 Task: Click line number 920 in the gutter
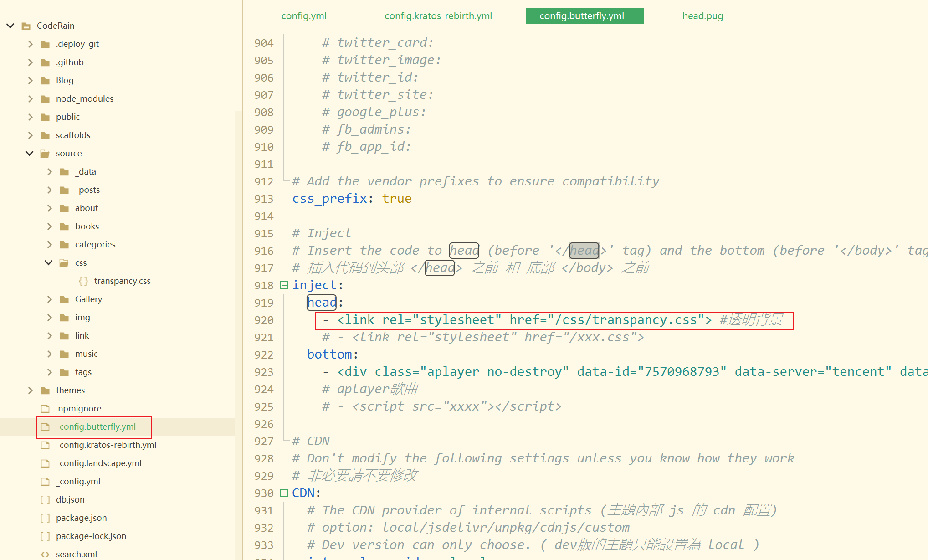click(x=264, y=320)
